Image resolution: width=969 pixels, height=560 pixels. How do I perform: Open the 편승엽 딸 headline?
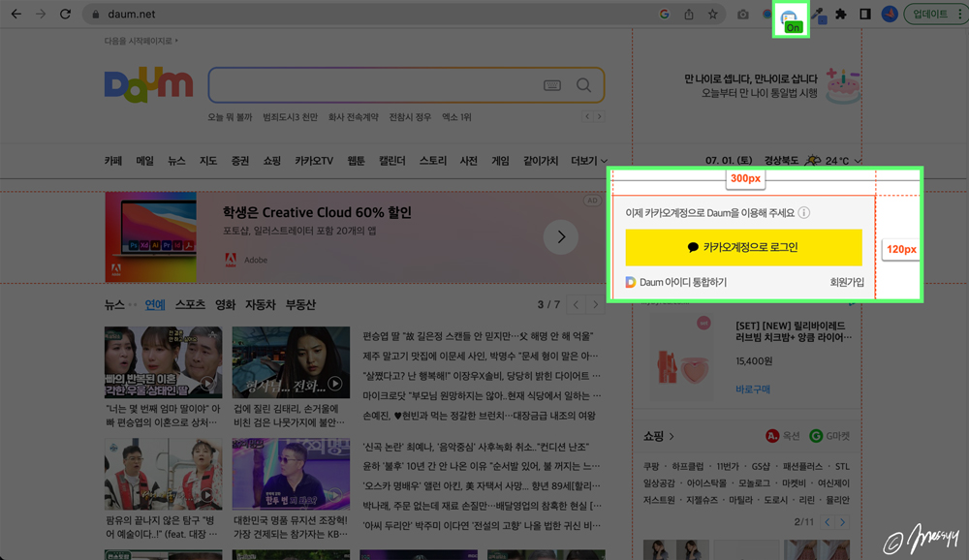pyautogui.click(x=478, y=335)
